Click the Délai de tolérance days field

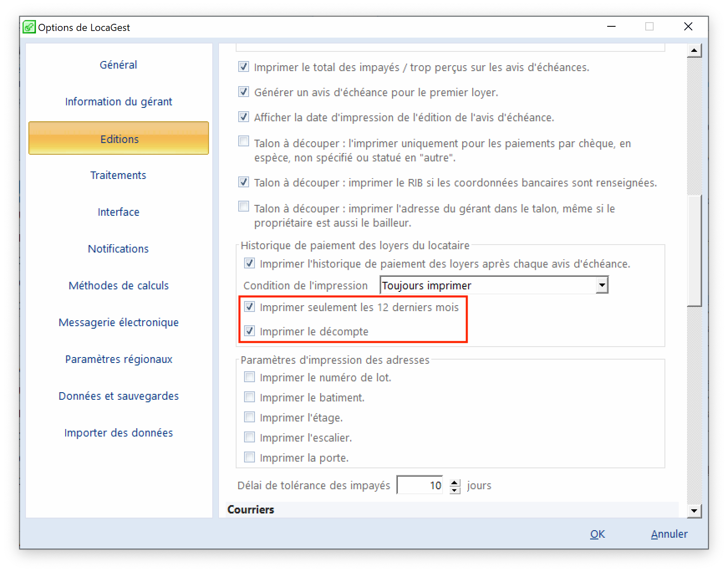tap(420, 485)
